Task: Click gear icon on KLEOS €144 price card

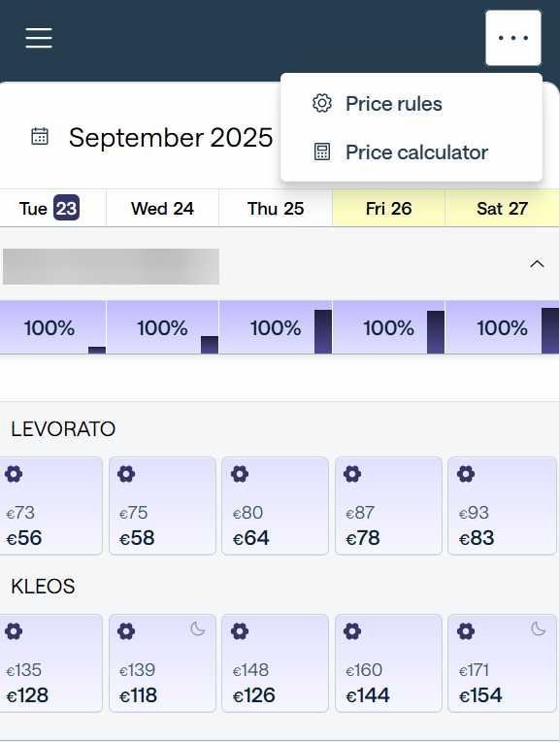Action: click(352, 631)
